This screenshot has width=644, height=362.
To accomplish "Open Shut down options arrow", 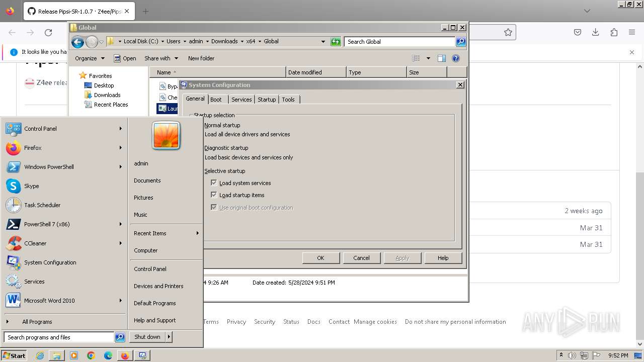I will (x=169, y=337).
